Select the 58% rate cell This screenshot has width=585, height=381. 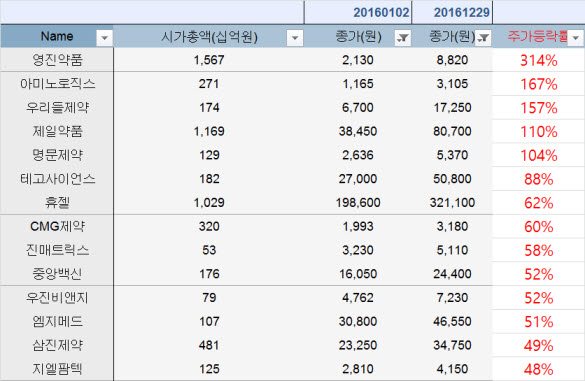pos(538,250)
